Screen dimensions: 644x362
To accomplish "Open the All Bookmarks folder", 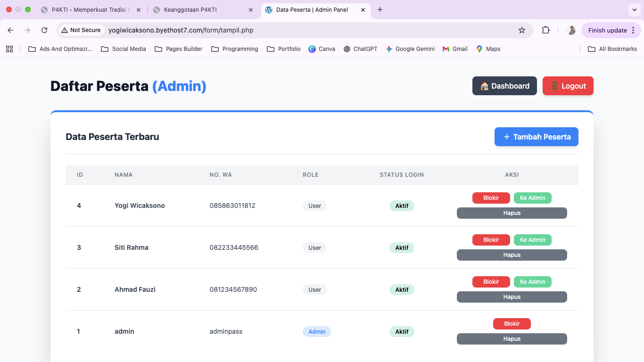I will point(612,49).
